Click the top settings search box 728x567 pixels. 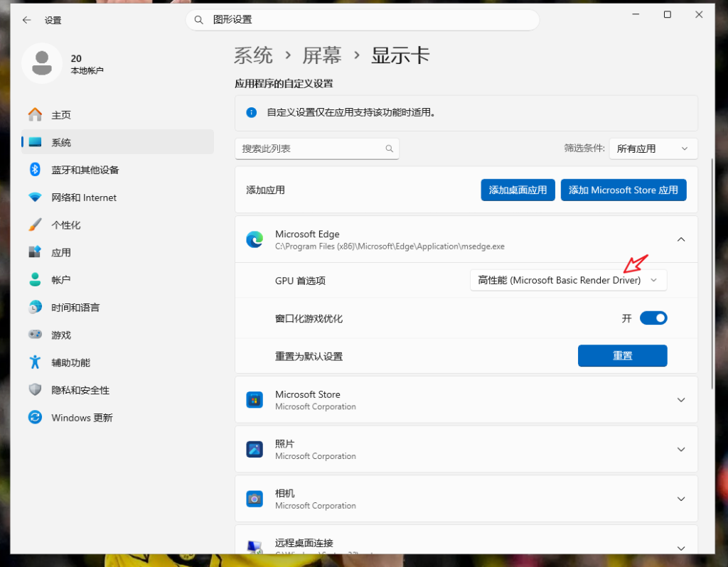(362, 20)
